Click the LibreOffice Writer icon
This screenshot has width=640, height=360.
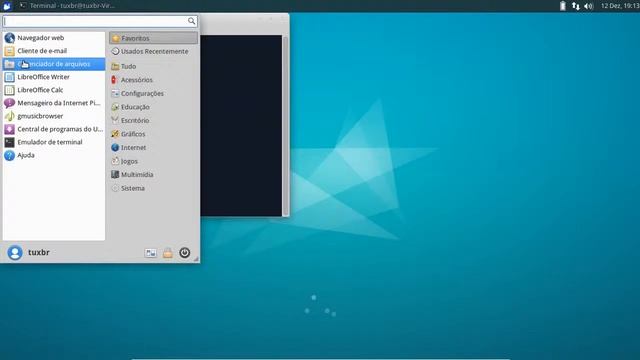coord(9,77)
